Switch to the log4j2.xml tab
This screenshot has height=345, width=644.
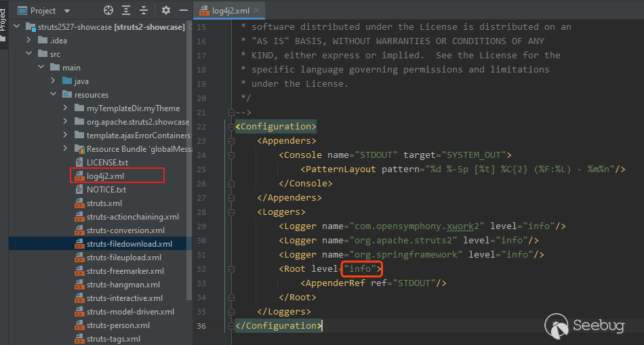click(x=232, y=11)
